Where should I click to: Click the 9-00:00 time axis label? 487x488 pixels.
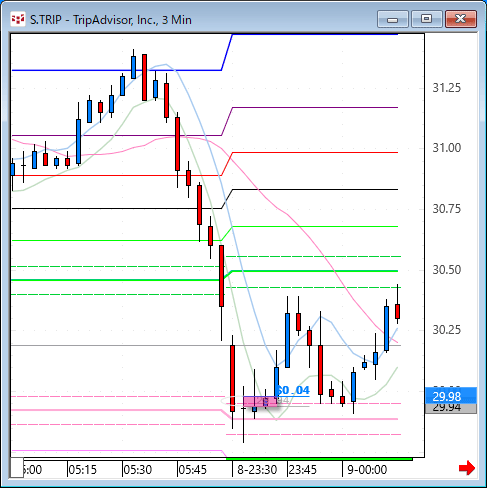[x=367, y=470]
